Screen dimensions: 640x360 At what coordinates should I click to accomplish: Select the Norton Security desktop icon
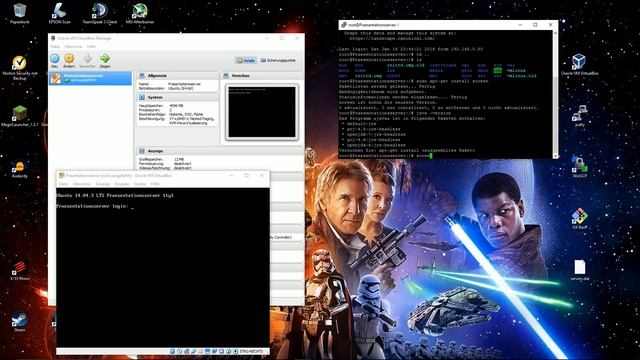click(20, 67)
